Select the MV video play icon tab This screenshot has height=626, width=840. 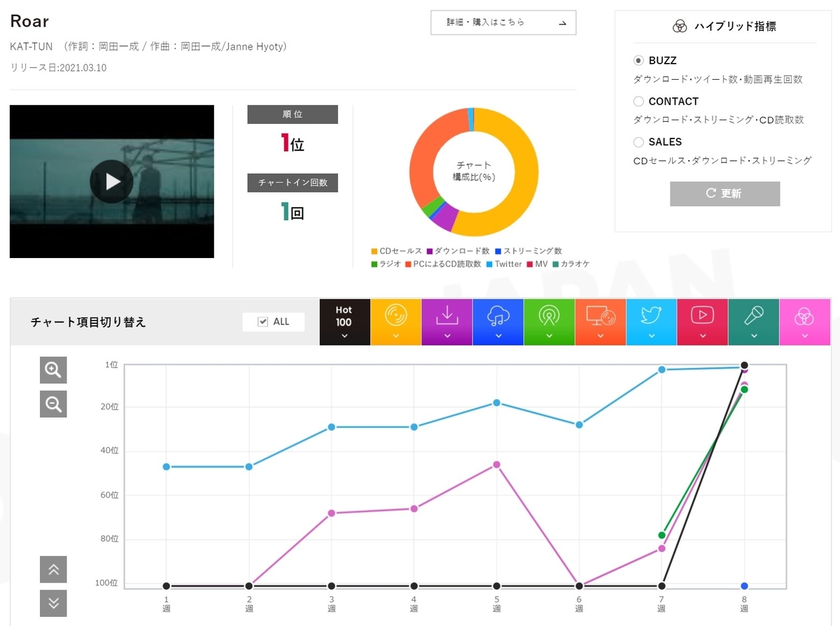702,322
